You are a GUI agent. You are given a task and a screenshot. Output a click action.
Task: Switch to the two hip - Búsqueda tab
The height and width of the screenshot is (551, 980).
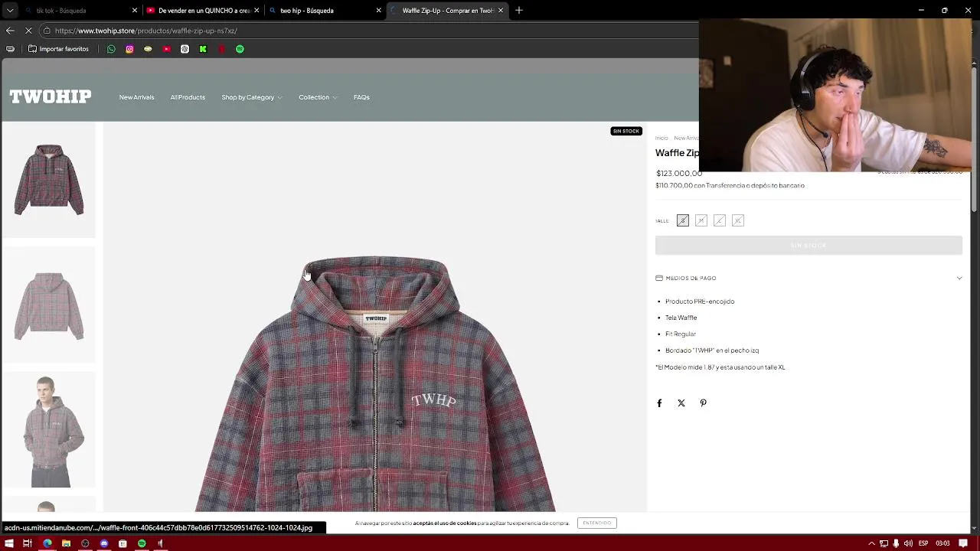click(x=325, y=11)
